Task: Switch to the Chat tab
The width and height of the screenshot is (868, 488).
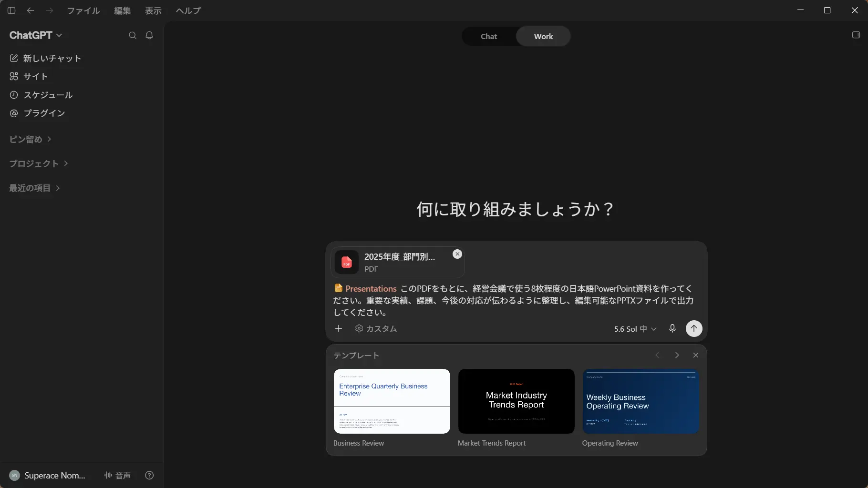Action: pos(489,36)
